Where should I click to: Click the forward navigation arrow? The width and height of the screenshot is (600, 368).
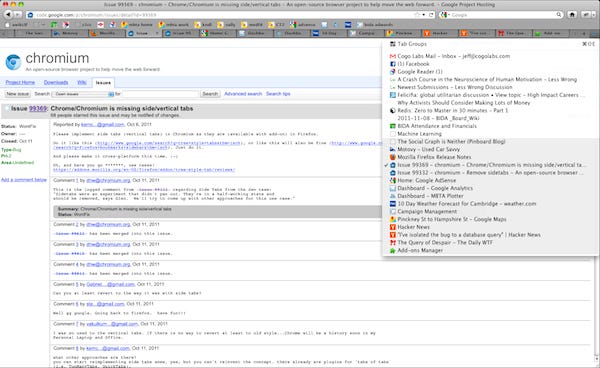point(18,15)
